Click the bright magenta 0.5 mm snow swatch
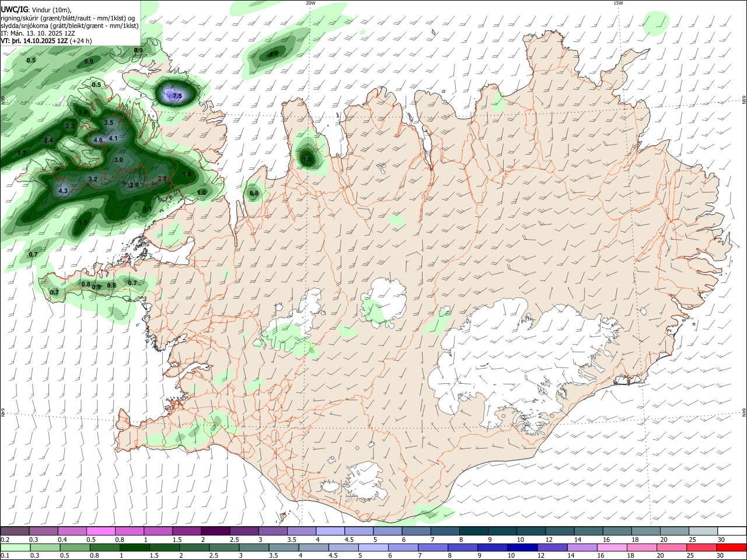The image size is (747, 560). pyautogui.click(x=100, y=531)
